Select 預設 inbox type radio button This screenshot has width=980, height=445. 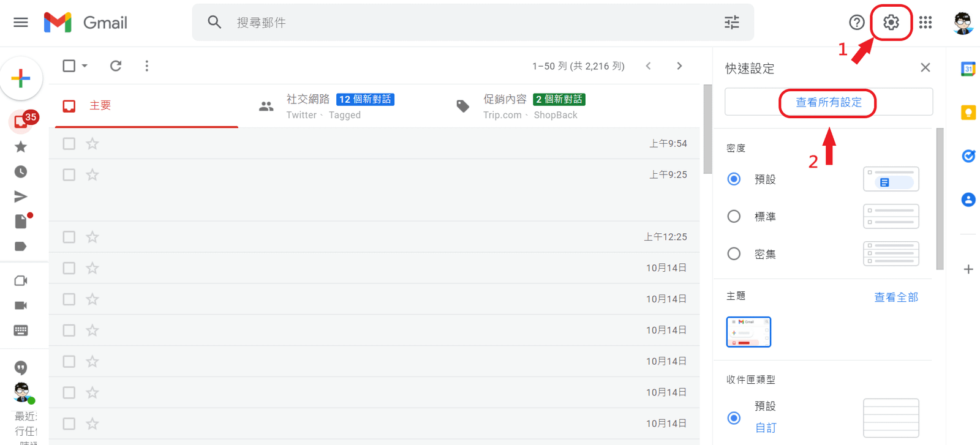tap(734, 418)
